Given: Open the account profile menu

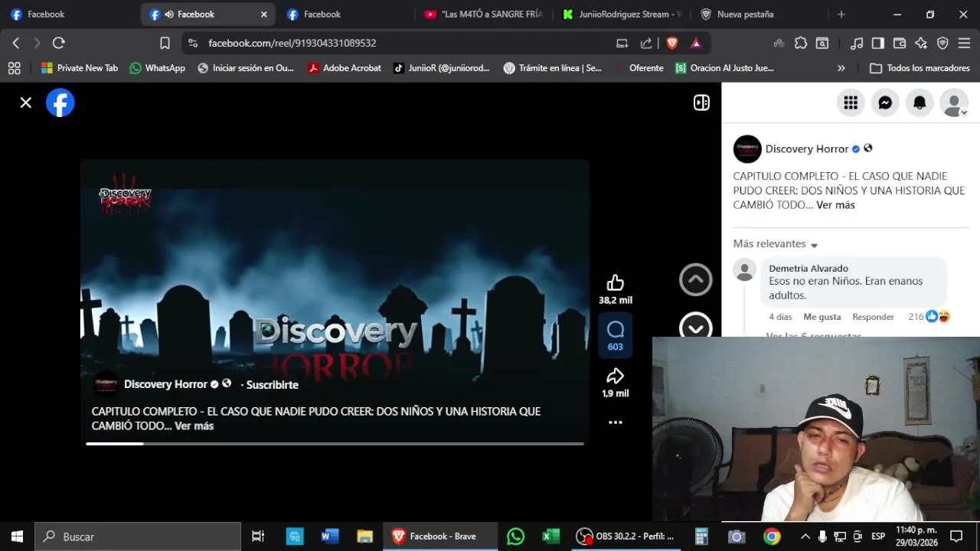Looking at the screenshot, I should coord(954,103).
